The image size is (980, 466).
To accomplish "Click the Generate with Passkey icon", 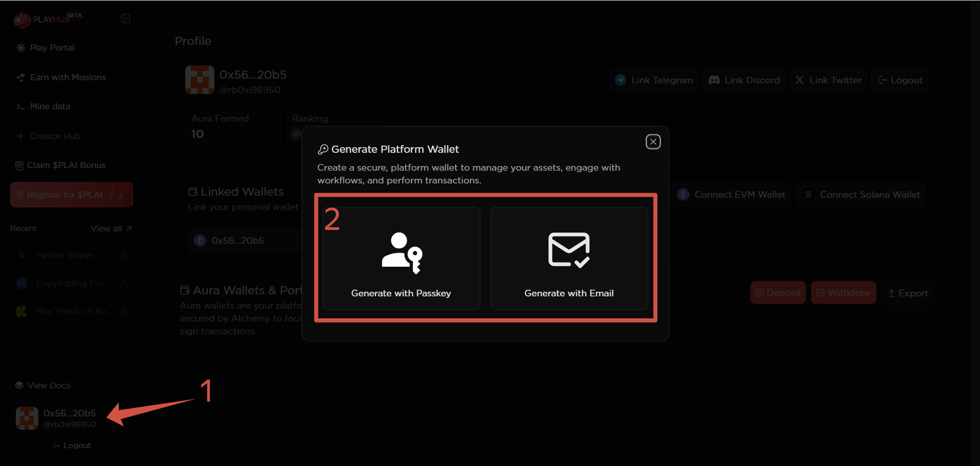I will (x=402, y=252).
